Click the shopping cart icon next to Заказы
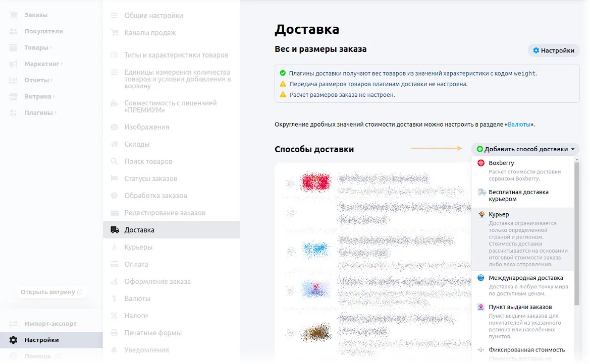The width and height of the screenshot is (590, 364). tap(14, 15)
